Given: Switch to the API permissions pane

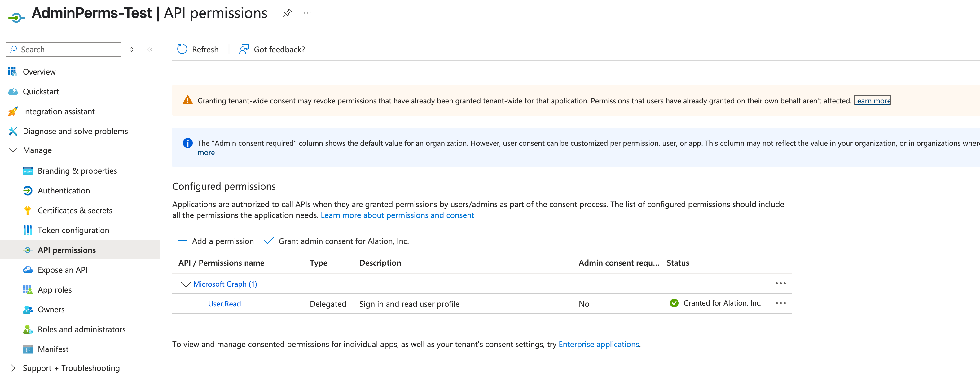Looking at the screenshot, I should [67, 250].
